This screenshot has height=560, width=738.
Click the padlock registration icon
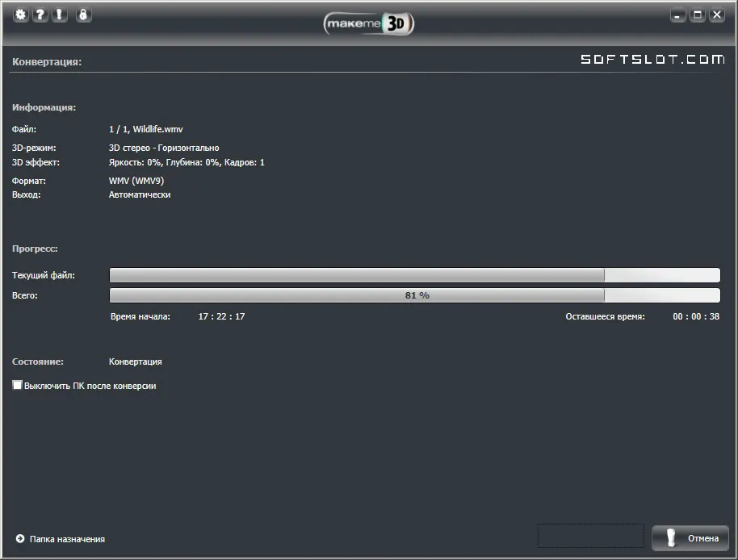83,15
